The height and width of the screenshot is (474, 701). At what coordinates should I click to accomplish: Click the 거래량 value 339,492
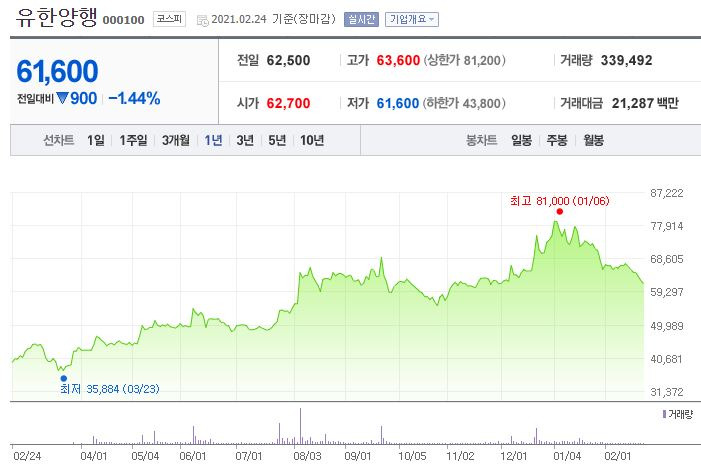pyautogui.click(x=626, y=60)
